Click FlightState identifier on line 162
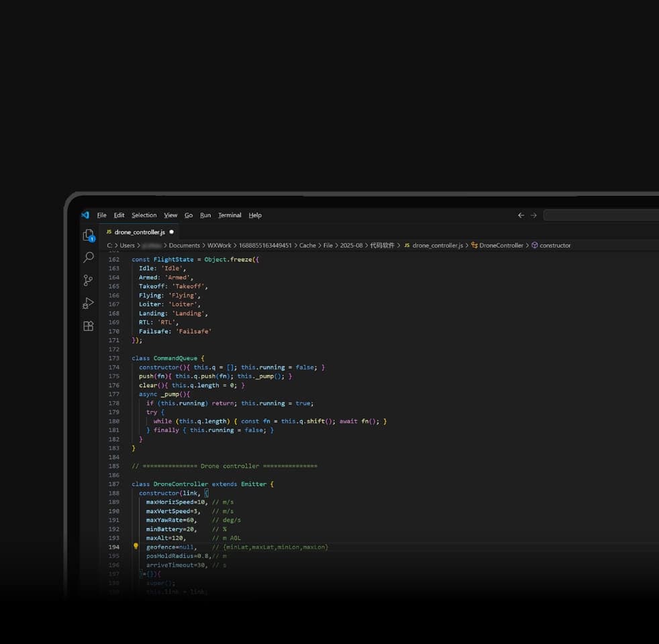Image resolution: width=659 pixels, height=644 pixels. 174,260
